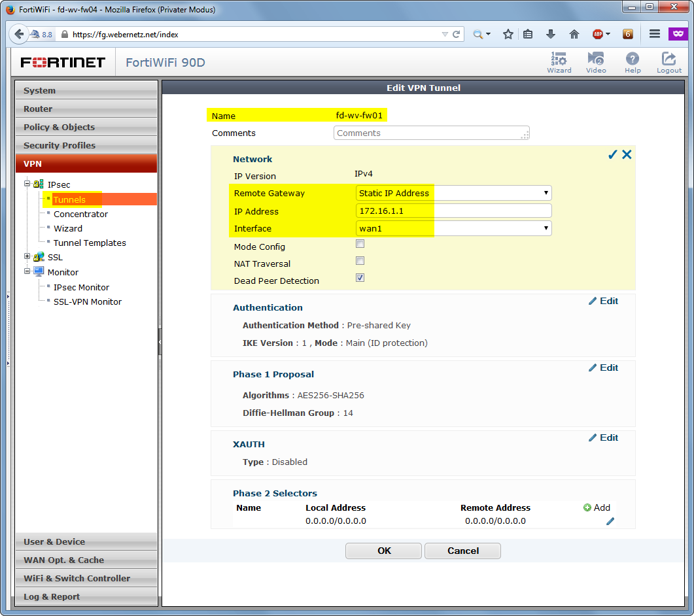Open the Help icon
Image resolution: width=694 pixels, height=616 pixels.
coord(633,62)
